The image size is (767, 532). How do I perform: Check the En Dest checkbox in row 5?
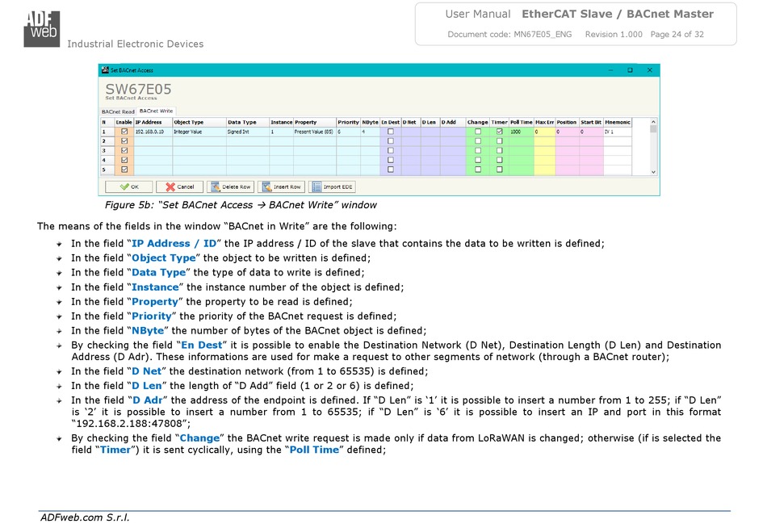click(390, 170)
